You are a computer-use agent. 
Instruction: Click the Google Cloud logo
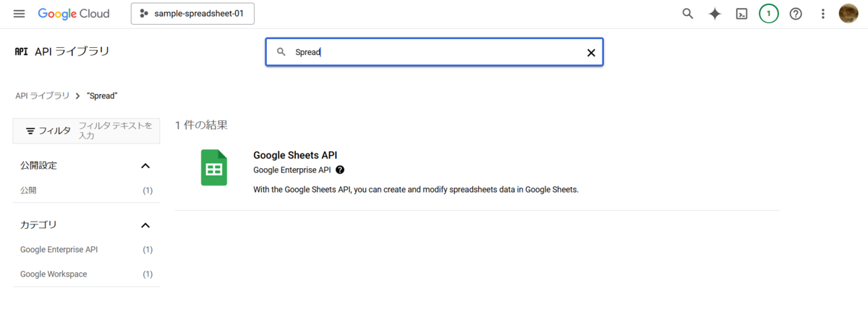point(74,14)
